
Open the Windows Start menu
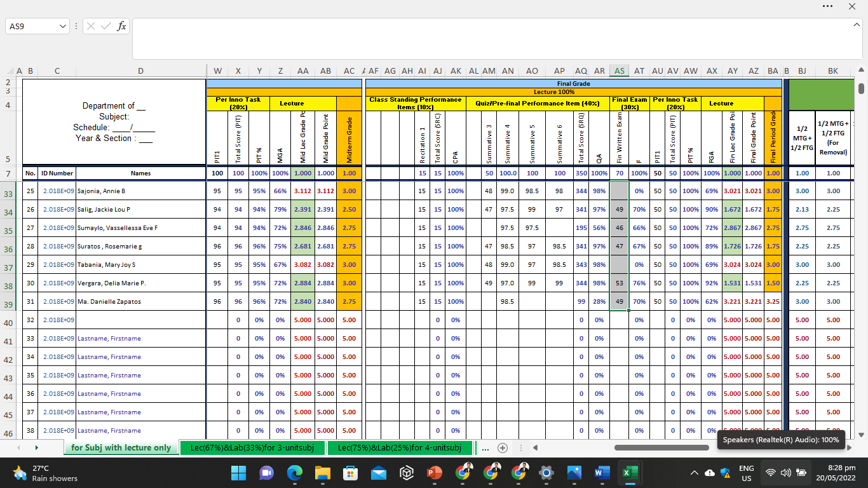238,473
